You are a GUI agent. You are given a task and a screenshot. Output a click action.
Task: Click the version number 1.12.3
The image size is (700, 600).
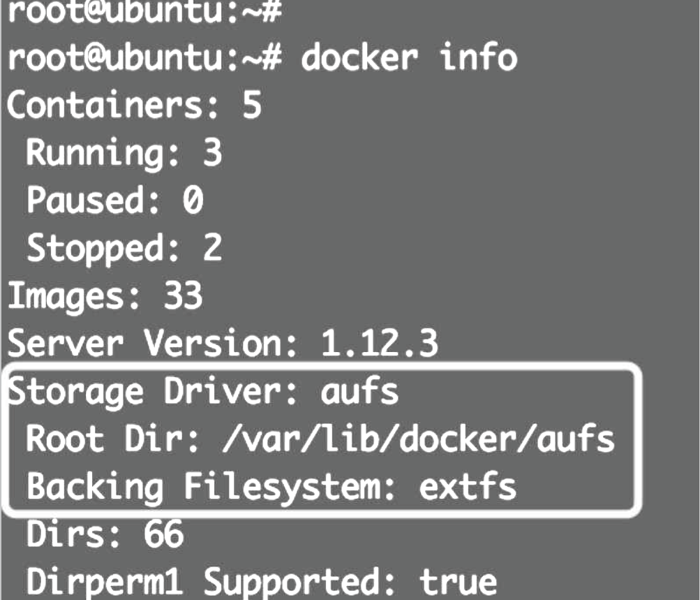[379, 343]
